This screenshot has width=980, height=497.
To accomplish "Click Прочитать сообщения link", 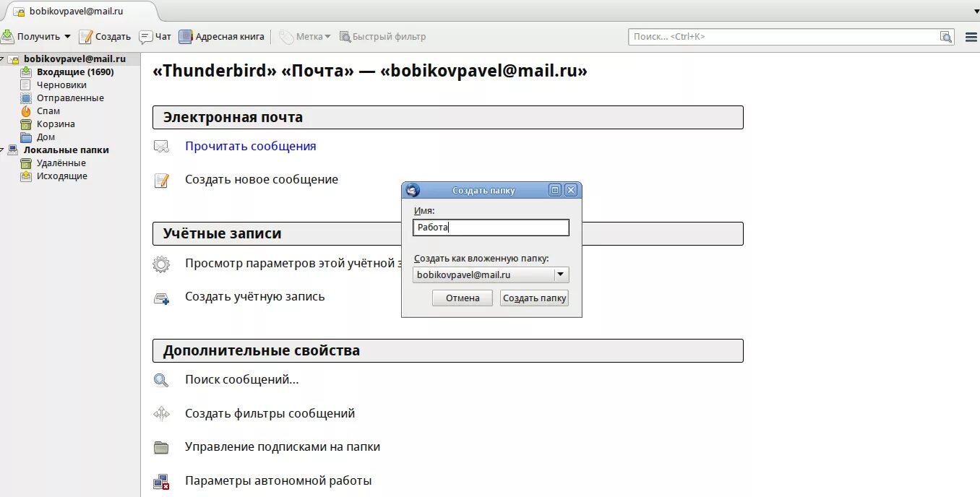I will (x=251, y=146).
